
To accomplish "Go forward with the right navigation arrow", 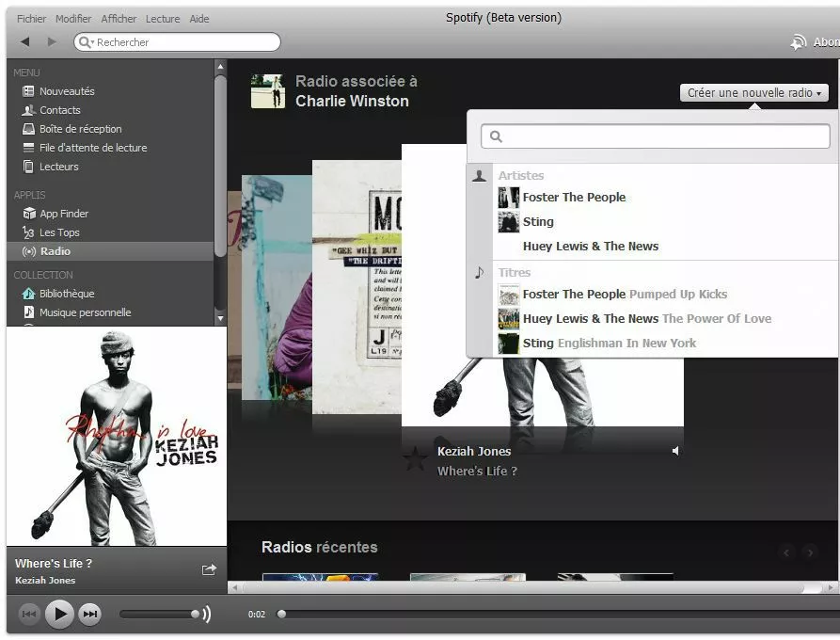I will point(52,41).
